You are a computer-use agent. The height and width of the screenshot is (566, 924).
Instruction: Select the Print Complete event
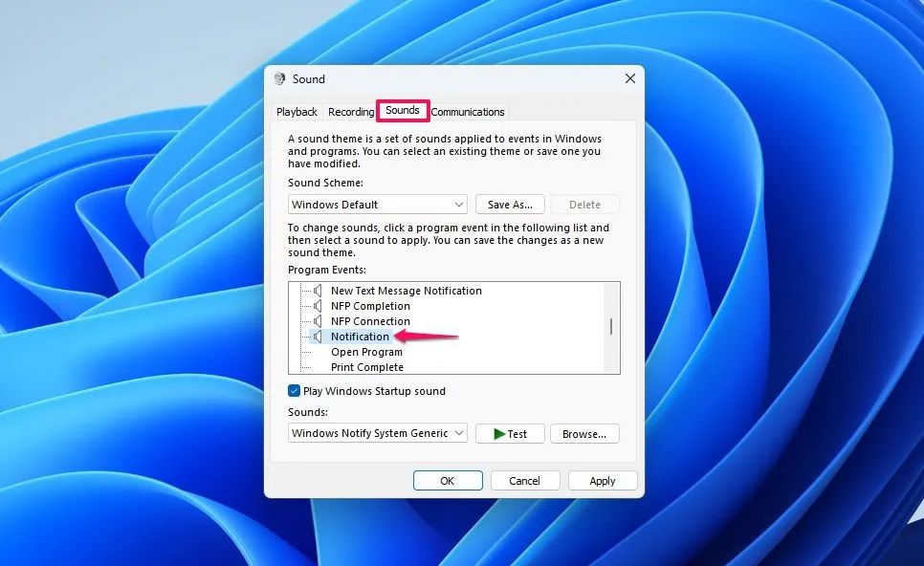(x=368, y=367)
